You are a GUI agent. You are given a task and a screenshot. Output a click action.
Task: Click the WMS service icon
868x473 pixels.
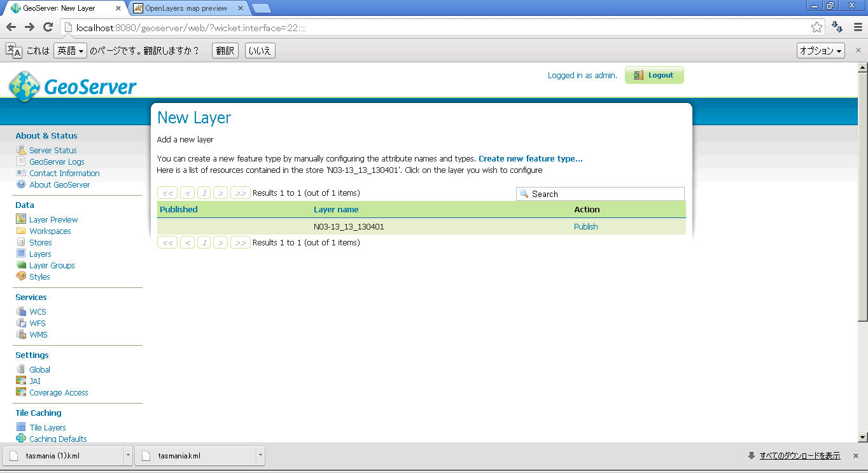pos(21,334)
